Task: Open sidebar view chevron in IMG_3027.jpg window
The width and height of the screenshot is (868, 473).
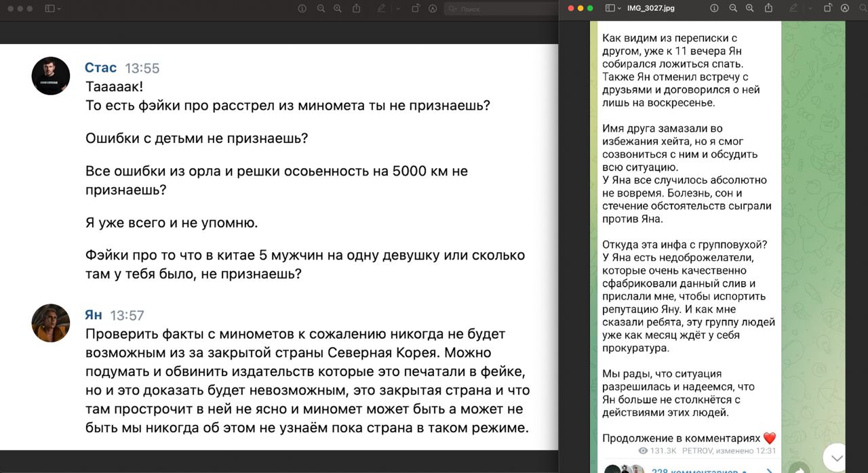Action: [620, 8]
